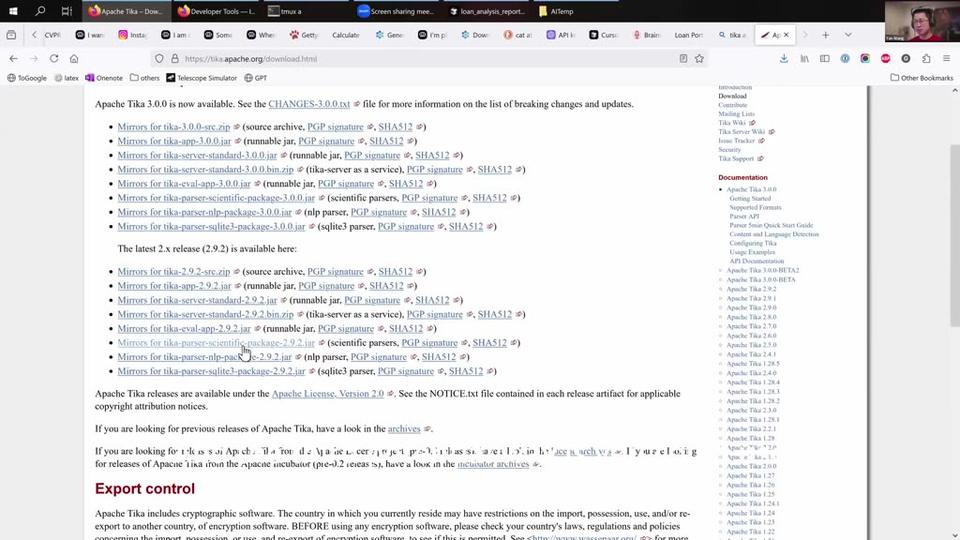Image resolution: width=960 pixels, height=540 pixels.
Task: Open the Windows Start menu
Action: 13,11
